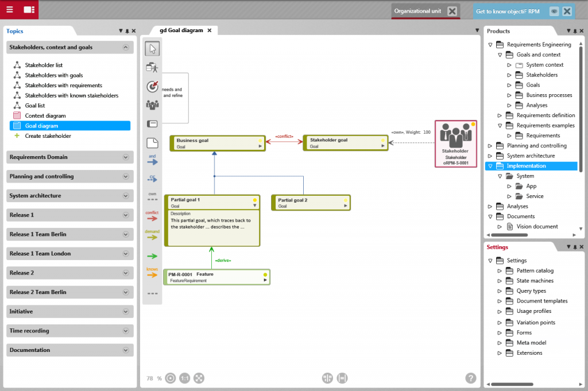Click the align horizontally layout icon

pos(327,378)
